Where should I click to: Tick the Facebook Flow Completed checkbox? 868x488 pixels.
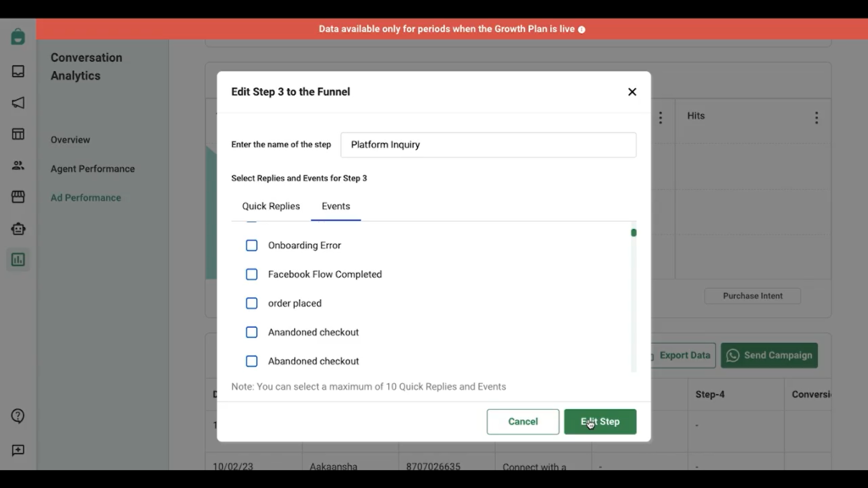click(x=251, y=274)
